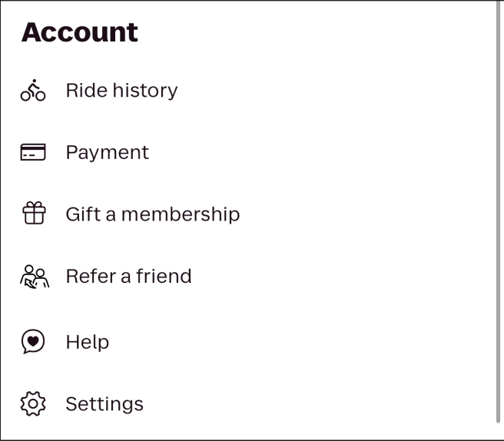This screenshot has height=441, width=504.
Task: Click the word "membership" in the gift entry
Action: click(x=181, y=214)
